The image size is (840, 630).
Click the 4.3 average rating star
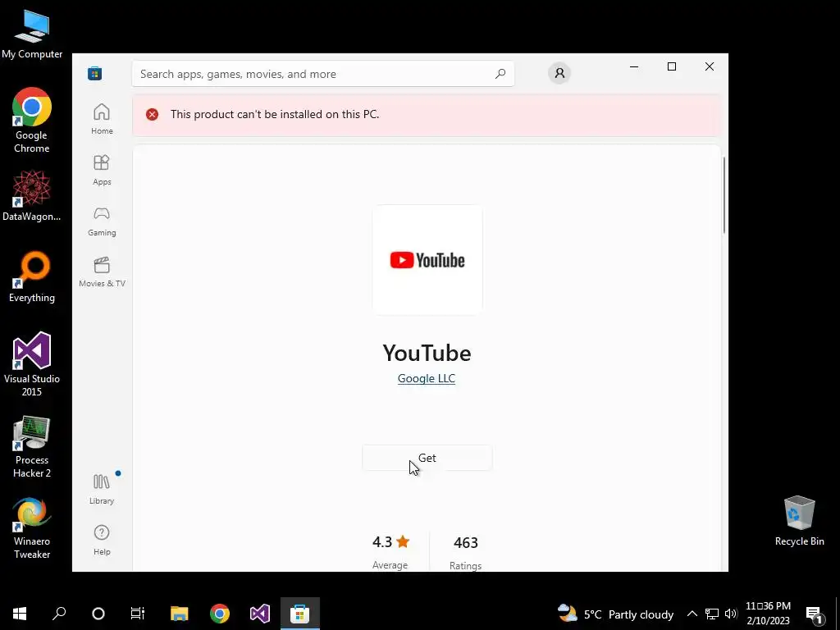coord(403,541)
